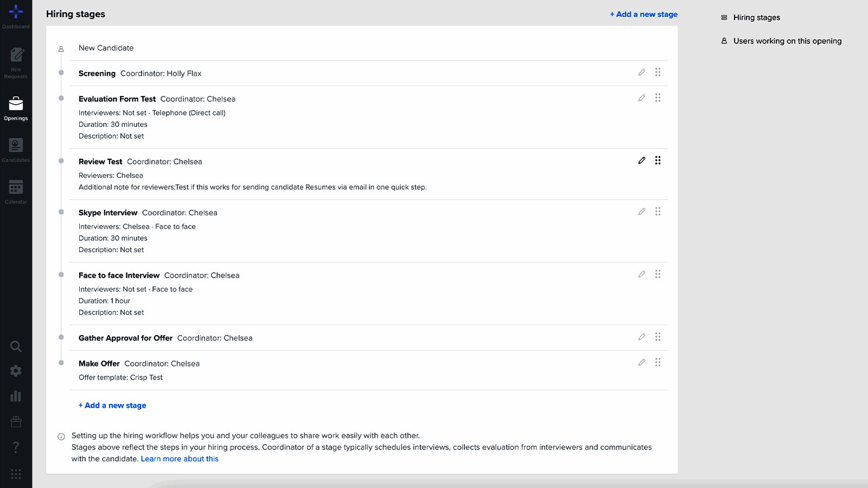
Task: Open the reports bar chart icon
Action: 16,396
